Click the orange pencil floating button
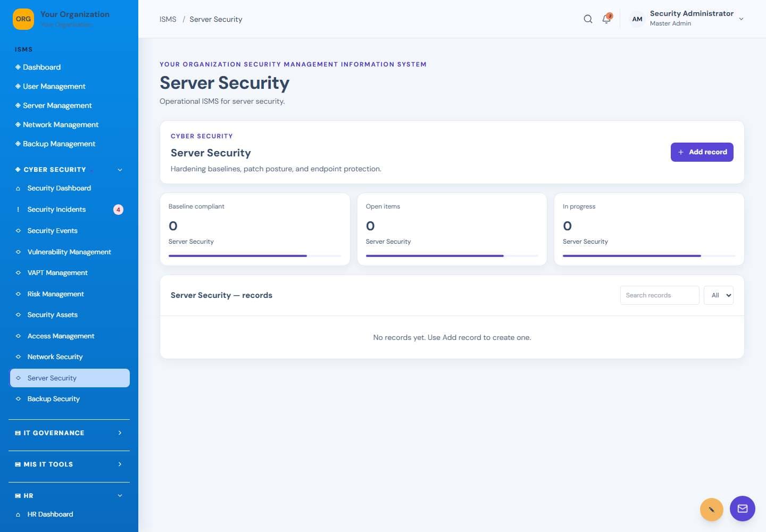The height and width of the screenshot is (532, 766). 712,510
